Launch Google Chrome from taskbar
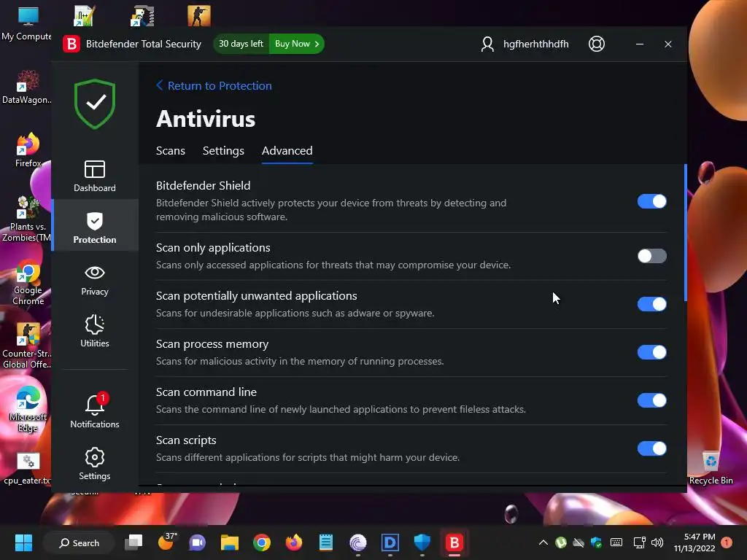This screenshot has width=747, height=560. pos(262,542)
